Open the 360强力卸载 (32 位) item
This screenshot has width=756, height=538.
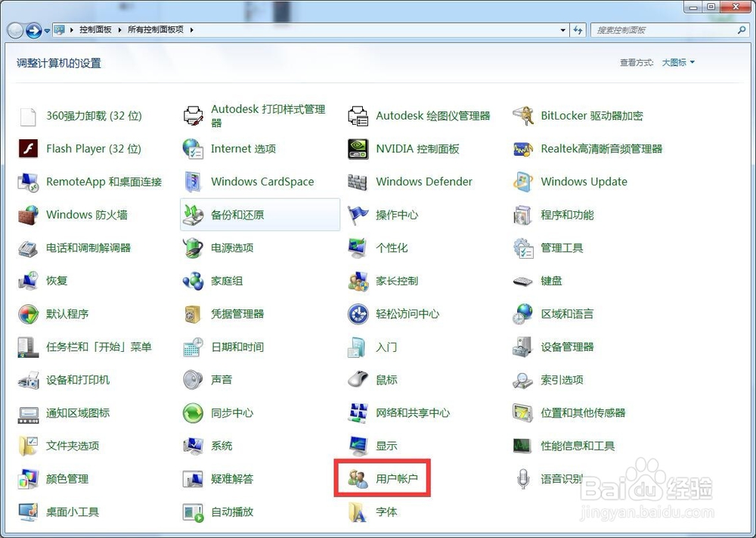click(x=94, y=116)
